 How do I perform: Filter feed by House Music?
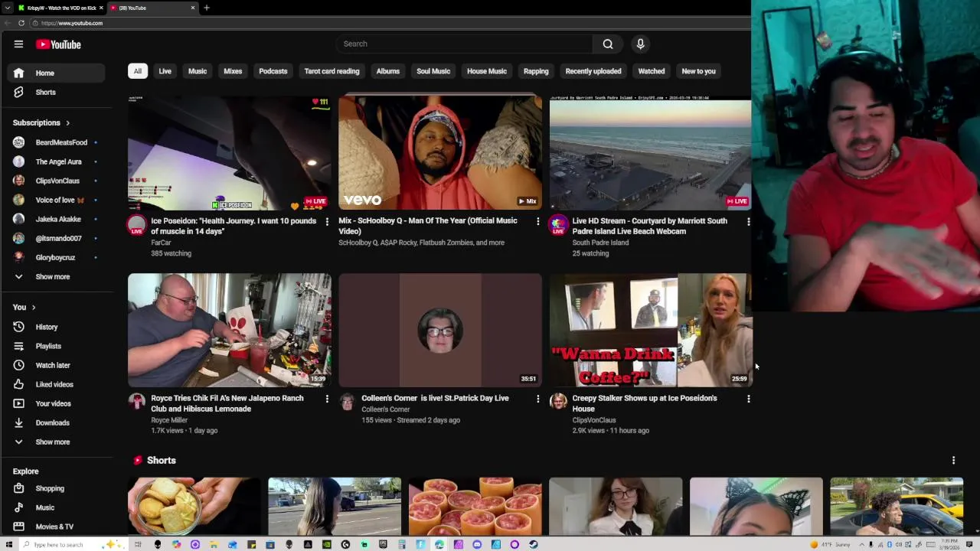pos(487,71)
